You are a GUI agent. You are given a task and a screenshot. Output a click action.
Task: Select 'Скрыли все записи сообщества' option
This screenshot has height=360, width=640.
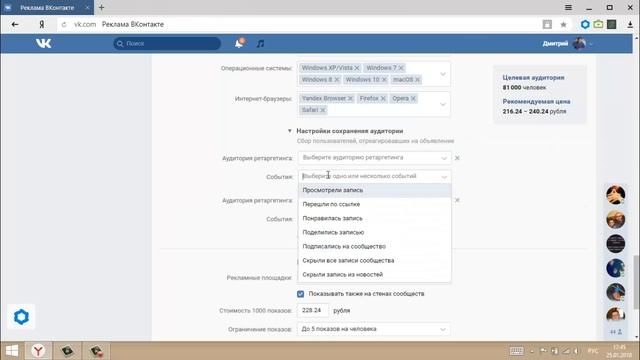[375, 260]
